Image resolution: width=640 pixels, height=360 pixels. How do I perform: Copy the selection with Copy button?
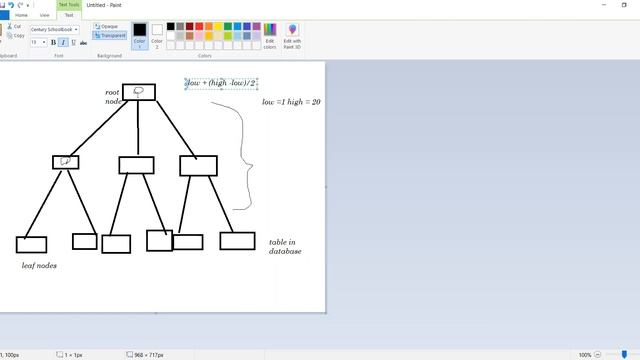pyautogui.click(x=16, y=36)
